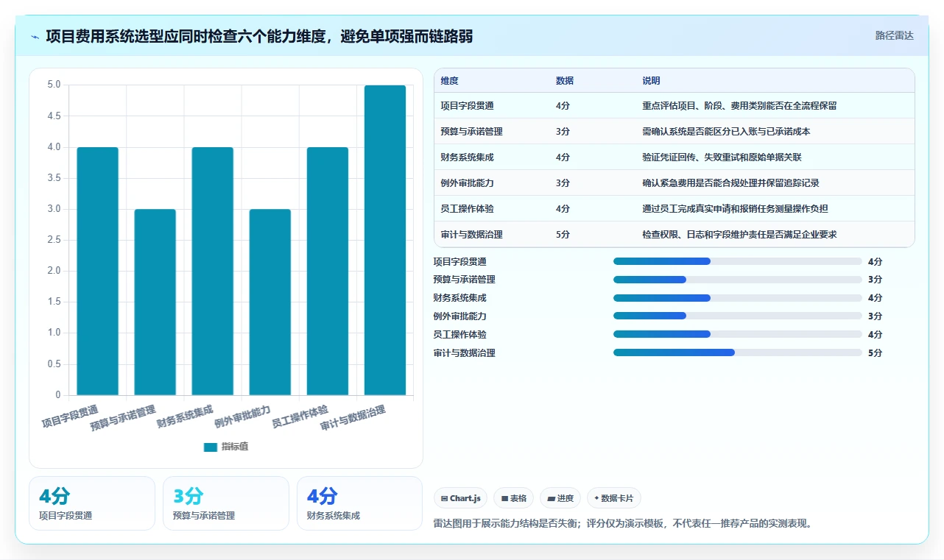Viewport: 944px width, 560px height.
Task: Click the 进度 tag chip
Action: tap(560, 498)
